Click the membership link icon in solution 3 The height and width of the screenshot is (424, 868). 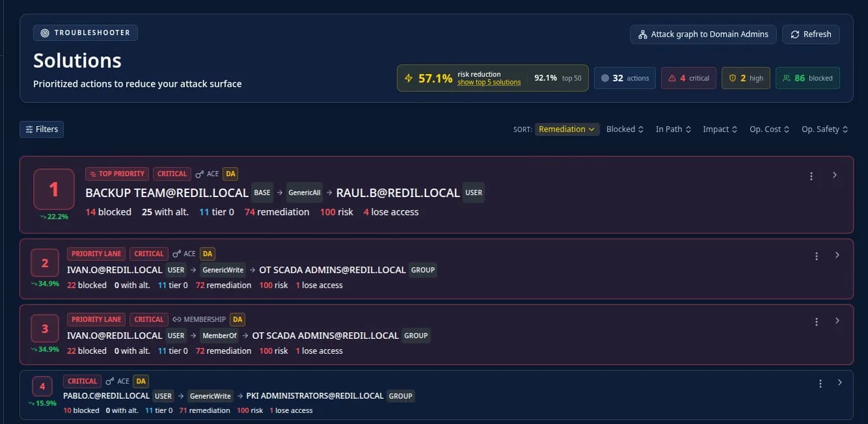[x=177, y=319]
